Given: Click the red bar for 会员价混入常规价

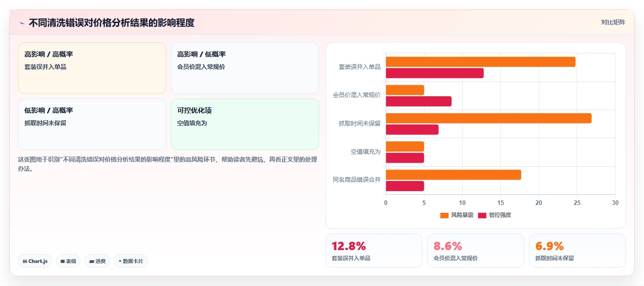Looking at the screenshot, I should 418,101.
